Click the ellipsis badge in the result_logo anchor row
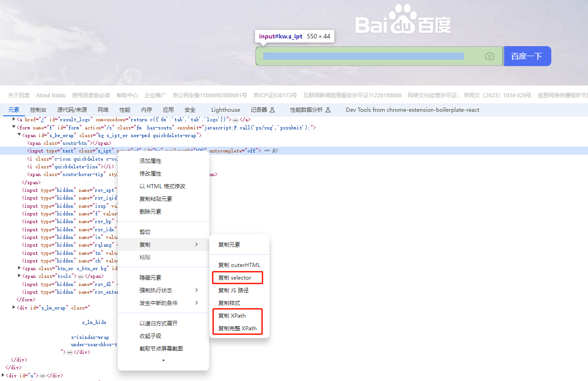 click(x=236, y=119)
